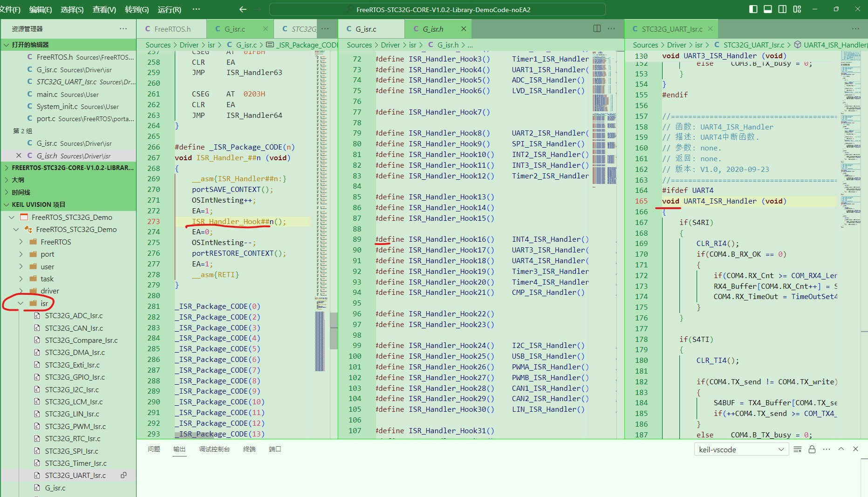This screenshot has width=868, height=497.
Task: Expand the port folder
Action: [21, 254]
